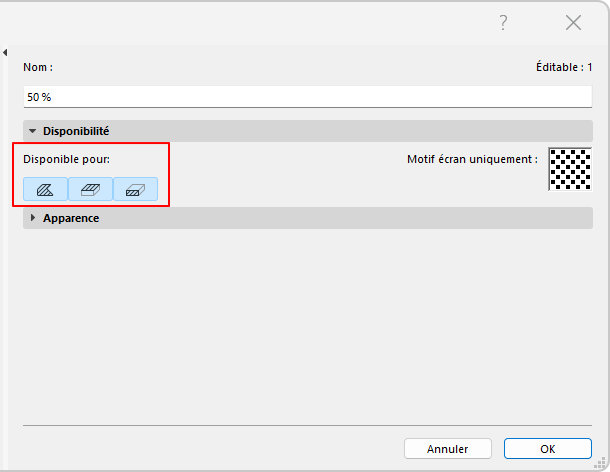This screenshot has width=610, height=472.
Task: Expand Apparence using its triangle arrow
Action: click(32, 218)
